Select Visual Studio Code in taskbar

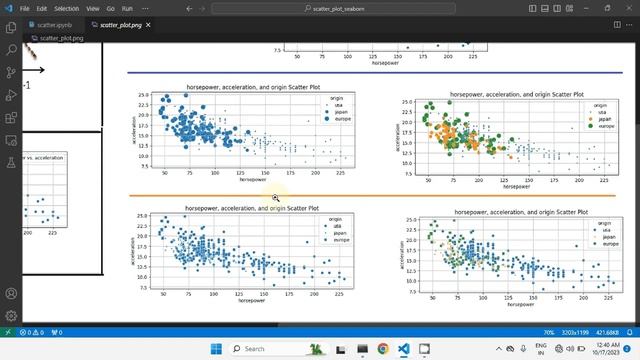pos(404,349)
